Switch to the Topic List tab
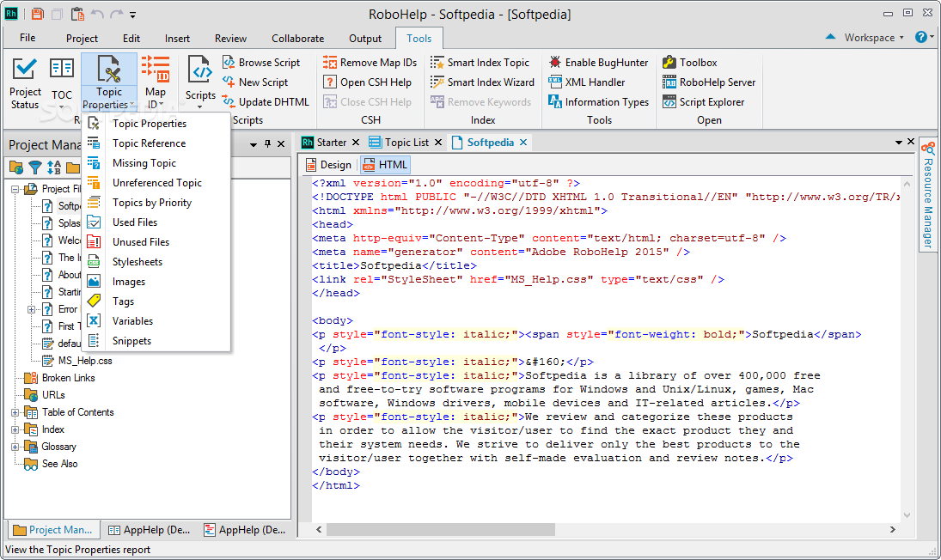 [399, 143]
